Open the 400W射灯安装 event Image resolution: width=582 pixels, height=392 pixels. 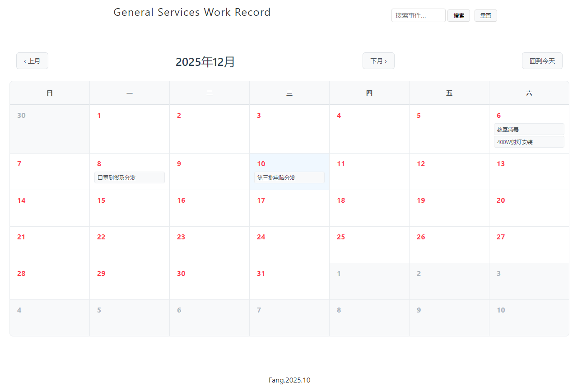(x=529, y=142)
